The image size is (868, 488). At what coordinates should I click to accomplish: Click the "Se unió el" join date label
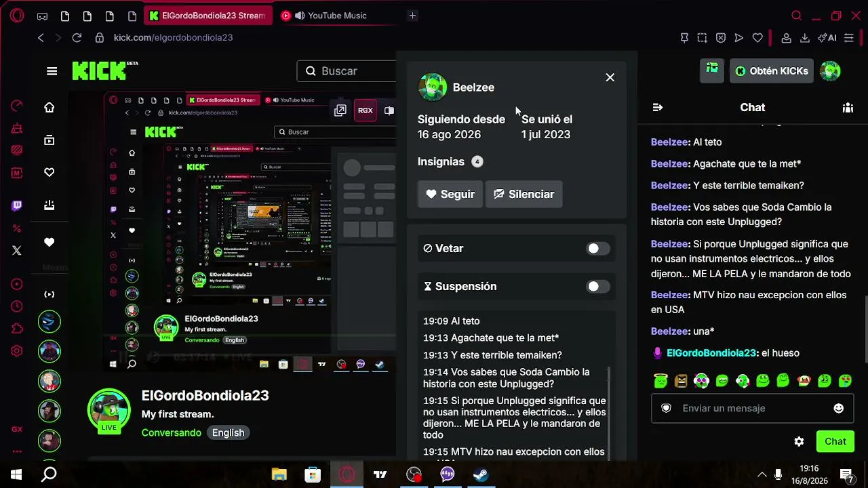547,119
